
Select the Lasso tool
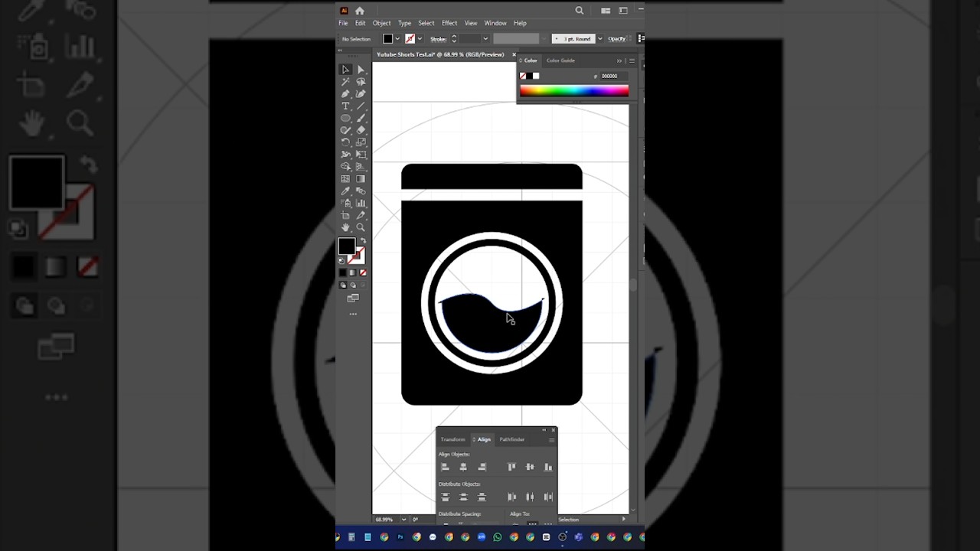click(361, 82)
